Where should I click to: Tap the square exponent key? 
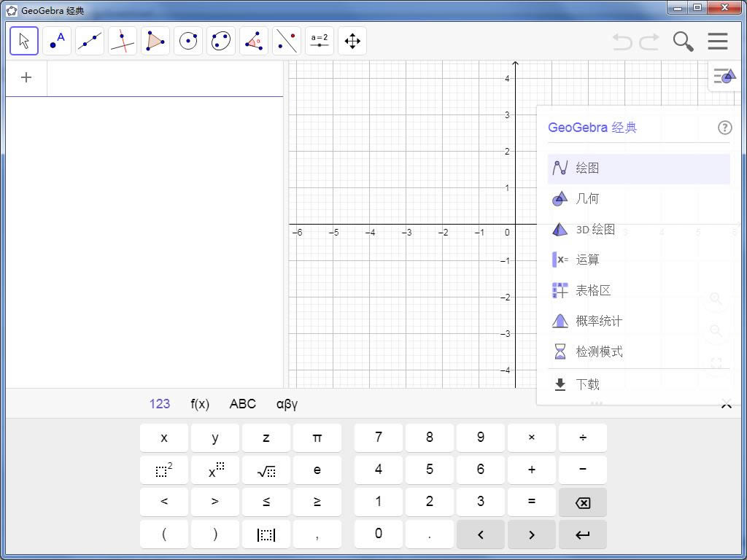pos(164,470)
